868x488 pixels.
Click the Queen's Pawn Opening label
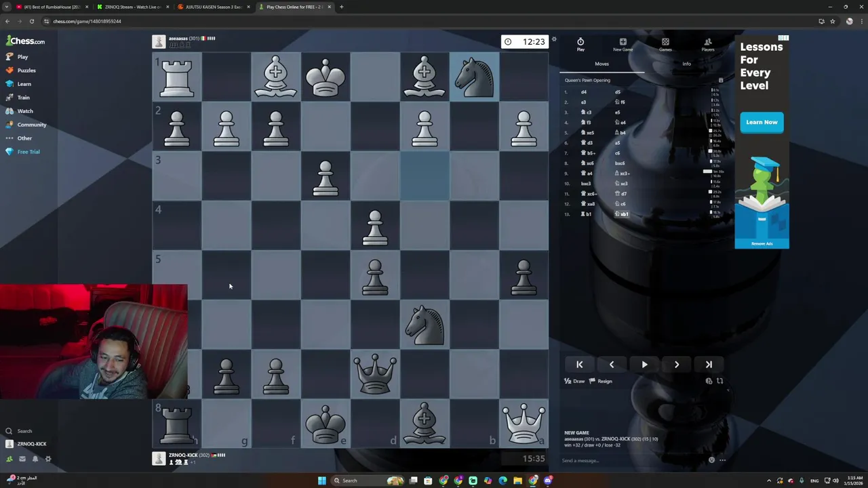click(587, 80)
